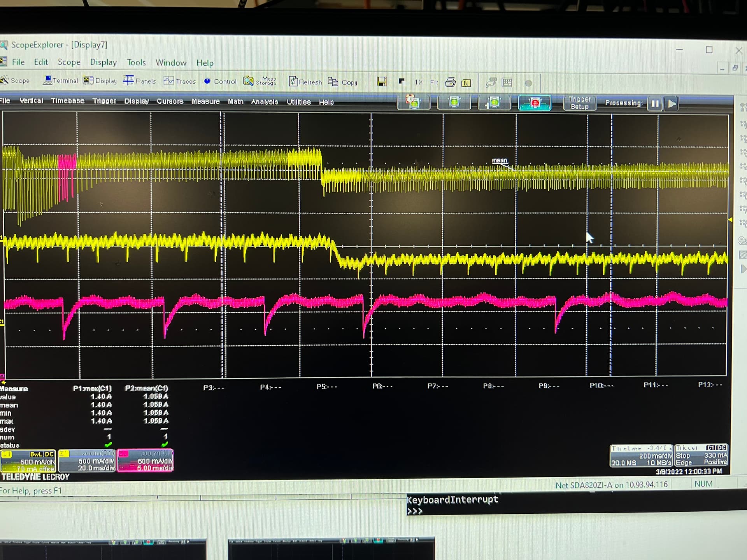Open the scope Measure menu
The width and height of the screenshot is (747, 560).
tap(205, 101)
